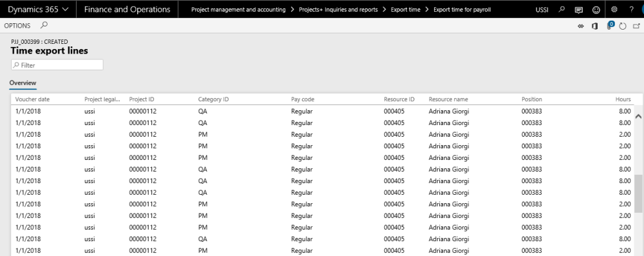Go to Project management and accounting breadcrumb

(238, 10)
